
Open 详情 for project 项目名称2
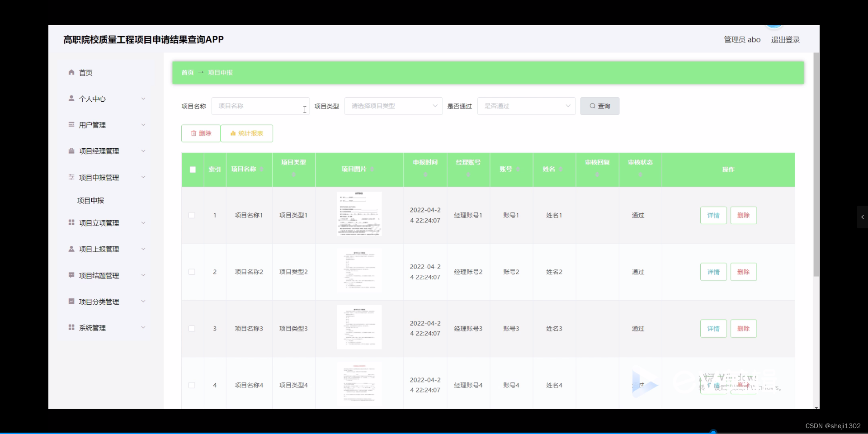pos(713,272)
